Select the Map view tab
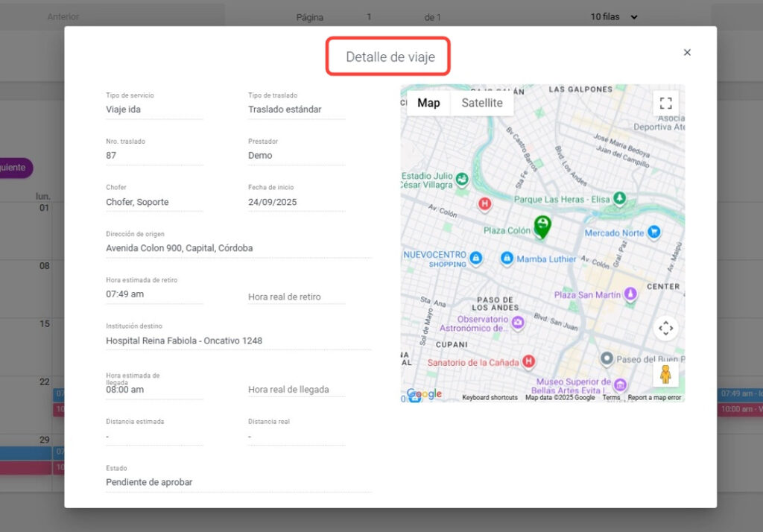Image resolution: width=763 pixels, height=532 pixels. 428,103
